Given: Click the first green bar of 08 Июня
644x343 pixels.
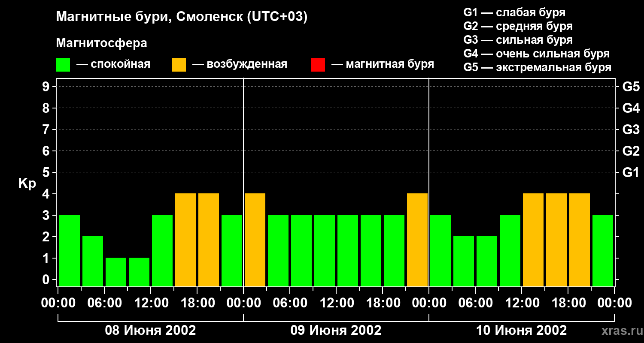Looking at the screenshot, I should 70,250.
